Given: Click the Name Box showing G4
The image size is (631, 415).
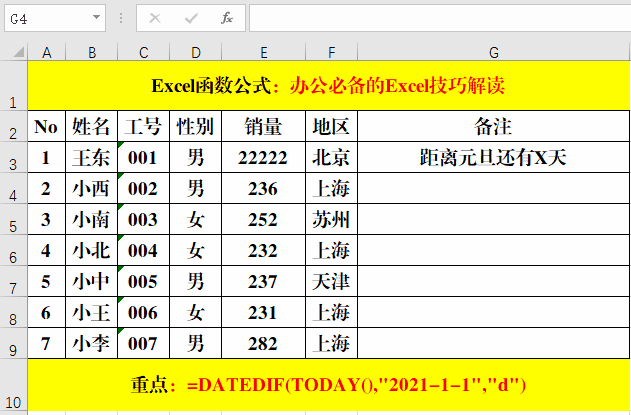Looking at the screenshot, I should 55,18.
